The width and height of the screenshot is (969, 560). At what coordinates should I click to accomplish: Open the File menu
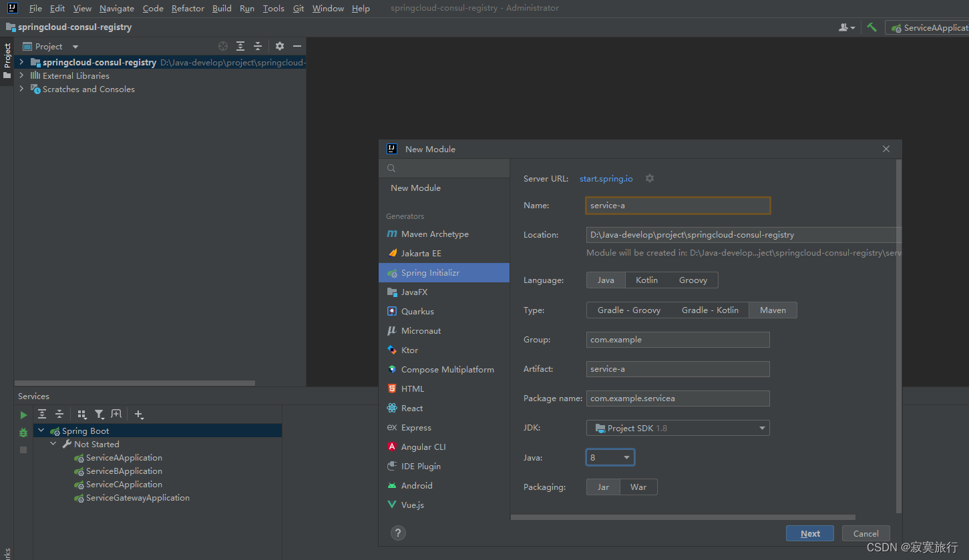(x=35, y=9)
